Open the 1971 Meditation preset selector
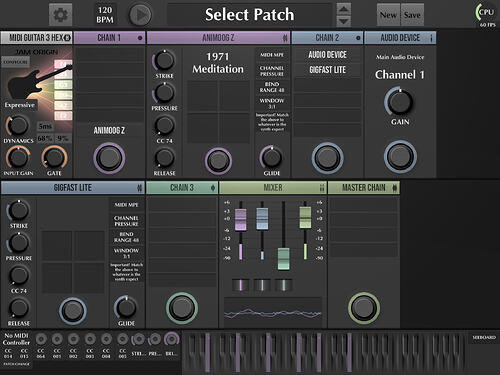Viewport: 500px width, 375px height. pos(218,63)
